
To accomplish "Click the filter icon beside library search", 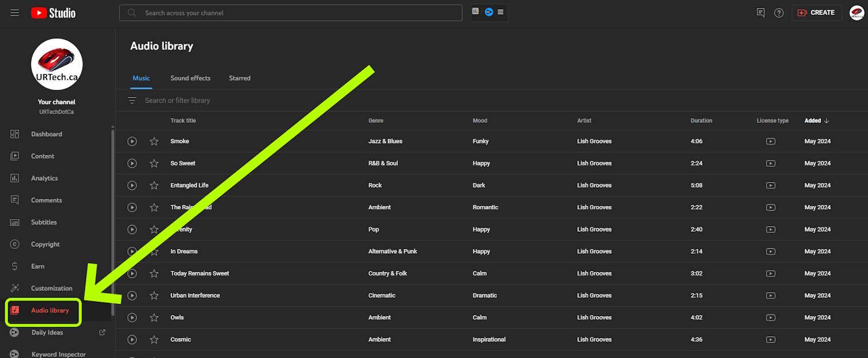I will click(x=132, y=100).
